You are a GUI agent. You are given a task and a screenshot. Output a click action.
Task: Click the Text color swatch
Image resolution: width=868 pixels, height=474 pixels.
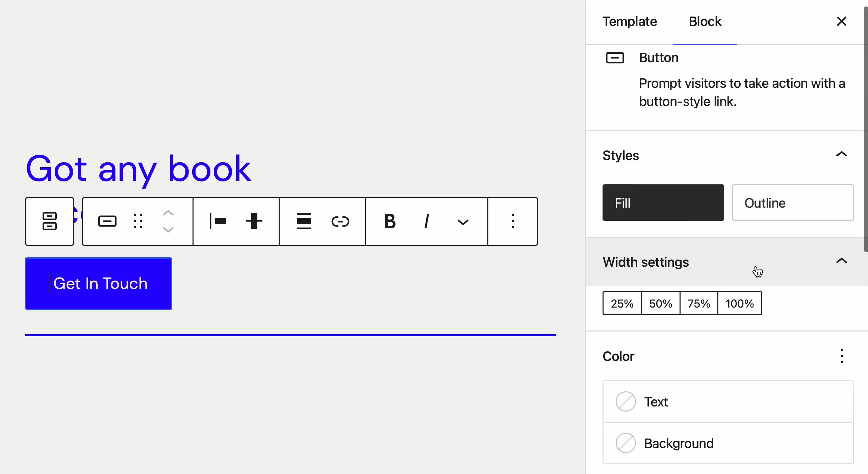[626, 402]
